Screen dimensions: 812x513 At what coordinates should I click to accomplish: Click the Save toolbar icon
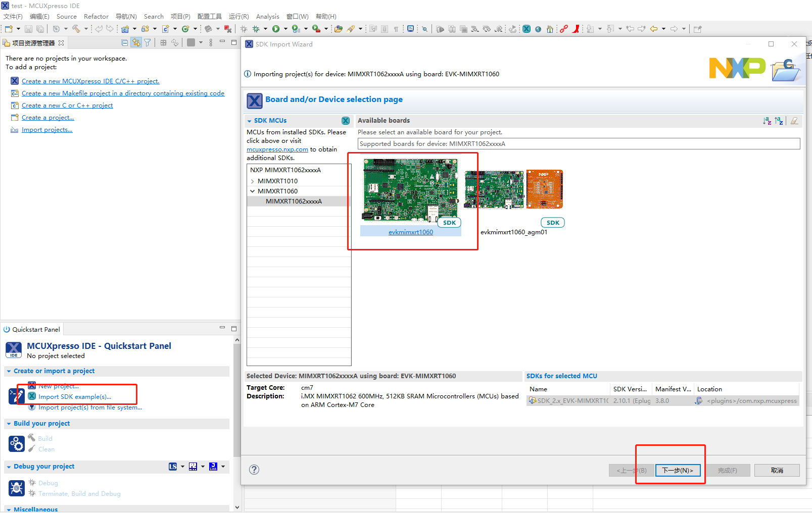click(28, 29)
